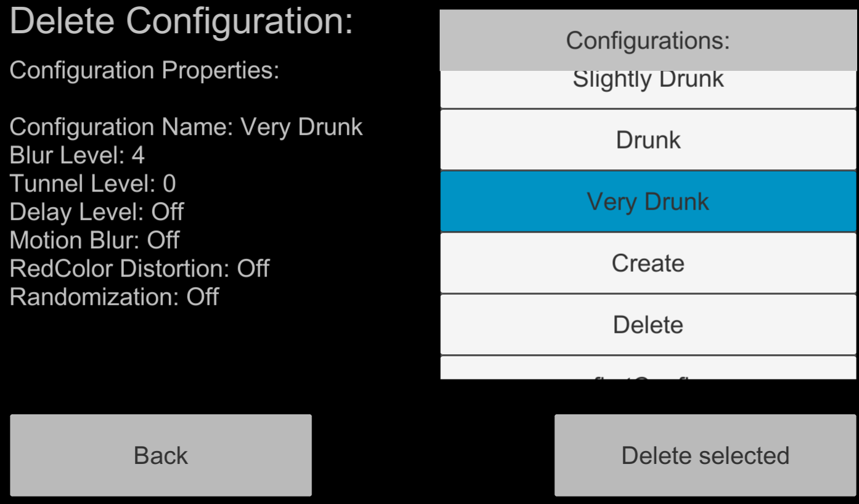Click the Delay Level Off line

(97, 212)
